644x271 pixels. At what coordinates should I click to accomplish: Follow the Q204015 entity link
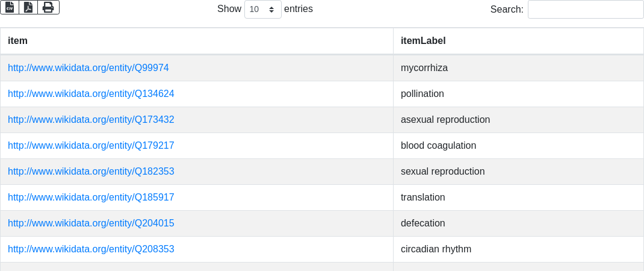click(91, 223)
